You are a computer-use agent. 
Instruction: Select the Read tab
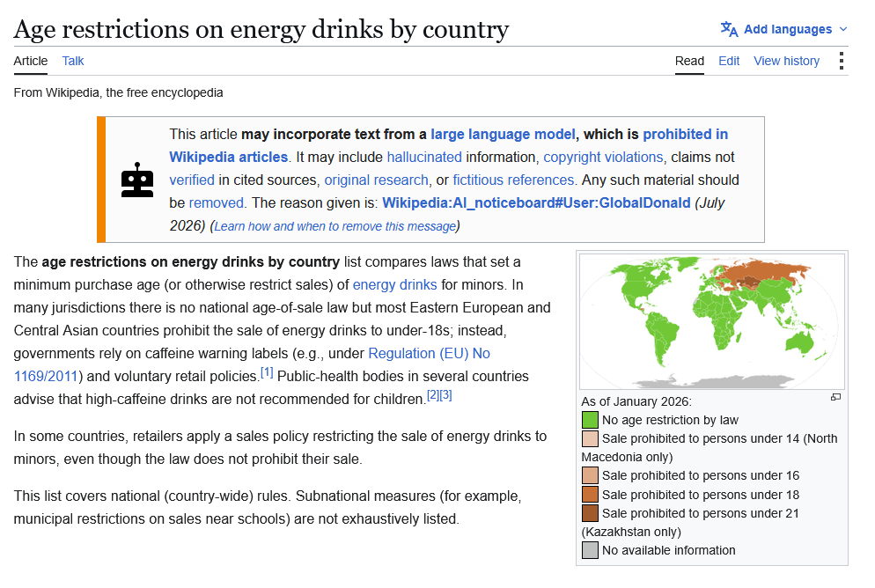pyautogui.click(x=689, y=61)
